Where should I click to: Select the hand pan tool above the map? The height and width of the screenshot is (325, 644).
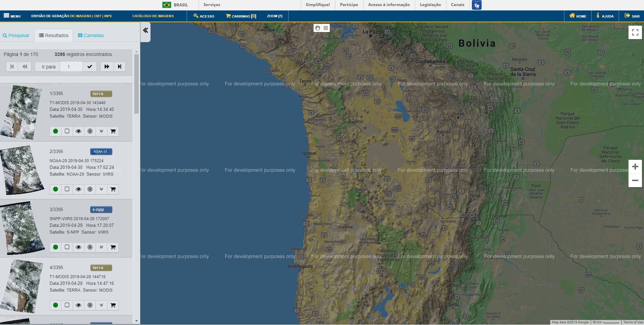pos(318,28)
